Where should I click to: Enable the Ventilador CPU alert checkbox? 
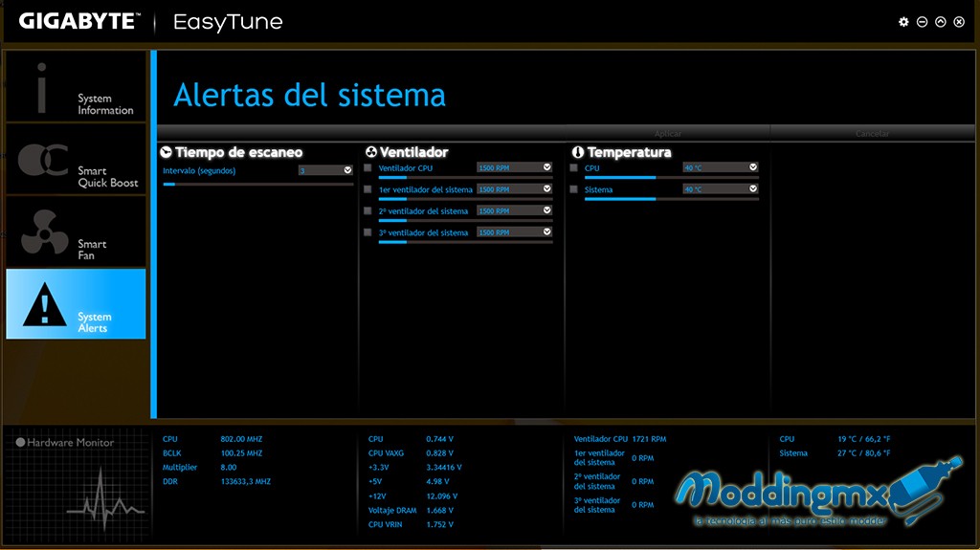[367, 167]
